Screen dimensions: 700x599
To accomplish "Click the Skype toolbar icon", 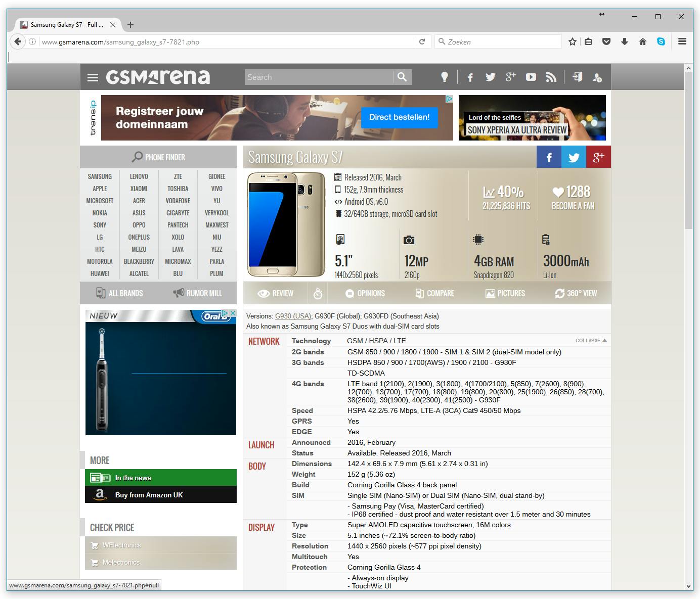I will click(661, 41).
